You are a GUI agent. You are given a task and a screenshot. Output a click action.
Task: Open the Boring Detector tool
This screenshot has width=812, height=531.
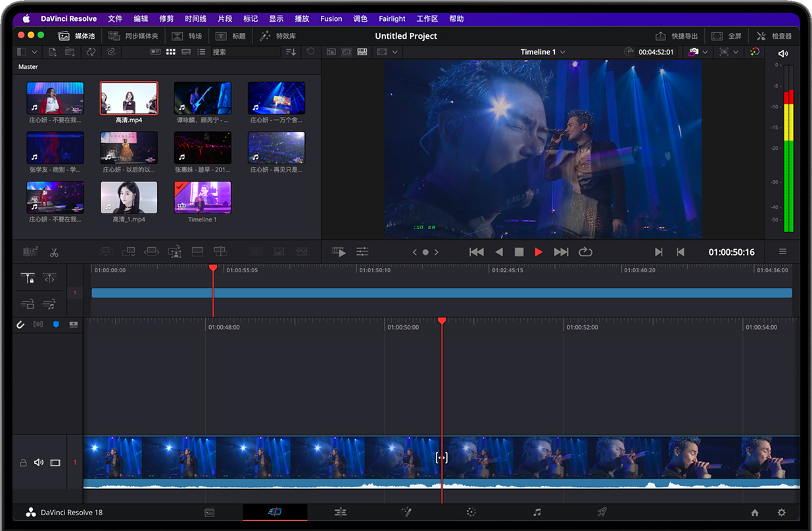pos(30,252)
